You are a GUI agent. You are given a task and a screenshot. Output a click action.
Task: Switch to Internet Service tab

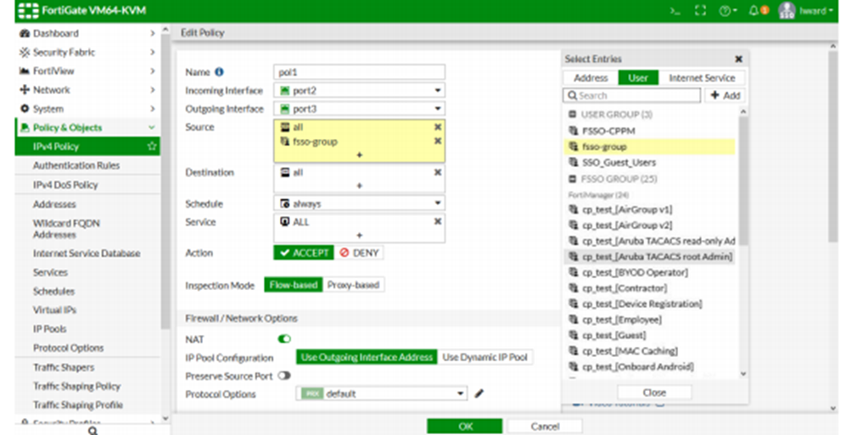click(702, 78)
